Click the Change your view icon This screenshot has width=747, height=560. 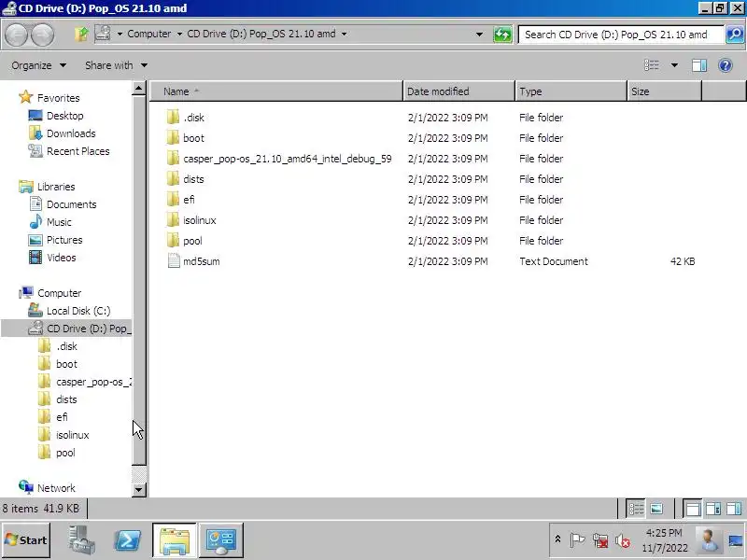(651, 65)
